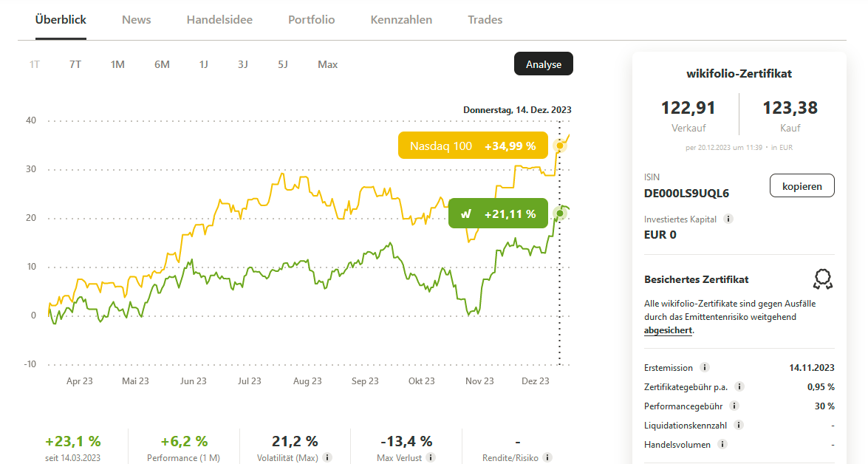Click info icon beside Liquidationskennzahl
The height and width of the screenshot is (464, 868).
point(739,425)
